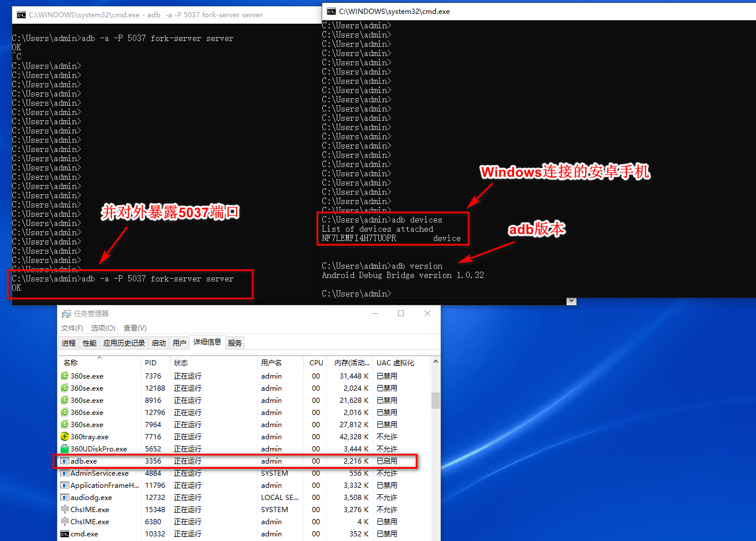The height and width of the screenshot is (541, 756).
Task: Select the AdminService.exe process icon
Action: (65, 473)
